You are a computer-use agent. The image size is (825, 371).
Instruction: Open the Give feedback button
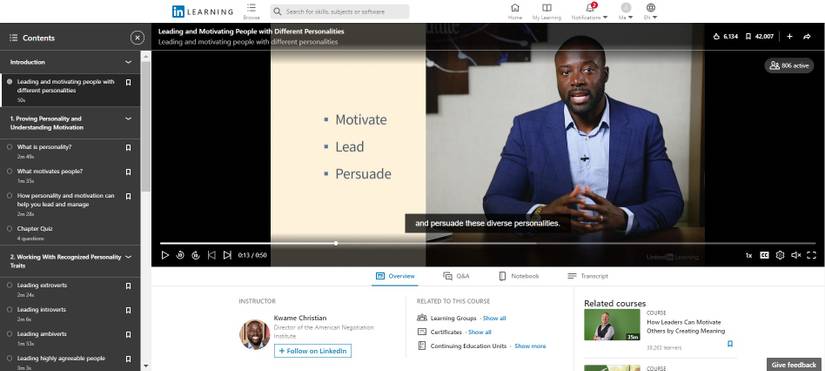point(794,365)
